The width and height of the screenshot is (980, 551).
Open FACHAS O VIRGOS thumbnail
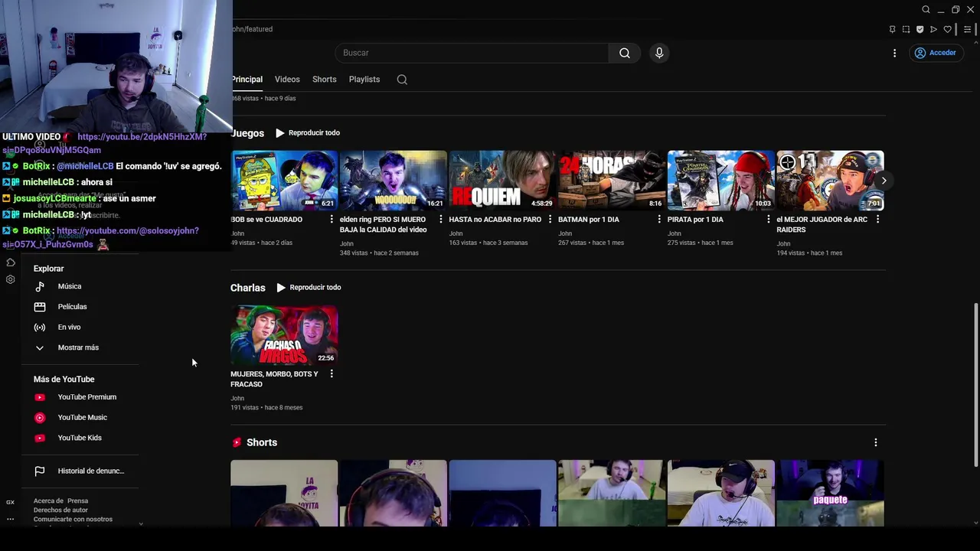tap(284, 335)
